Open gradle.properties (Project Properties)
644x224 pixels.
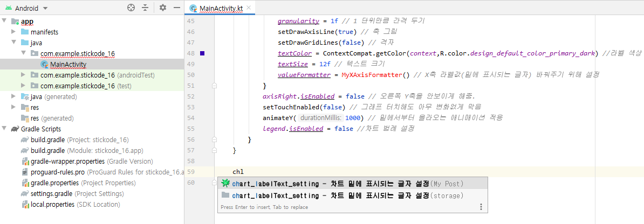(83, 183)
